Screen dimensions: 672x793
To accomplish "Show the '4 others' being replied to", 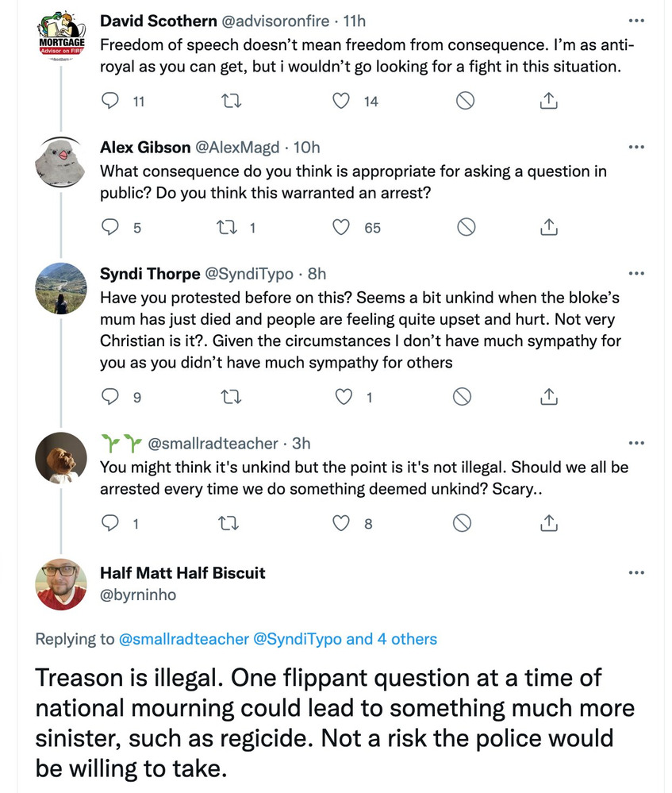I will pyautogui.click(x=405, y=639).
